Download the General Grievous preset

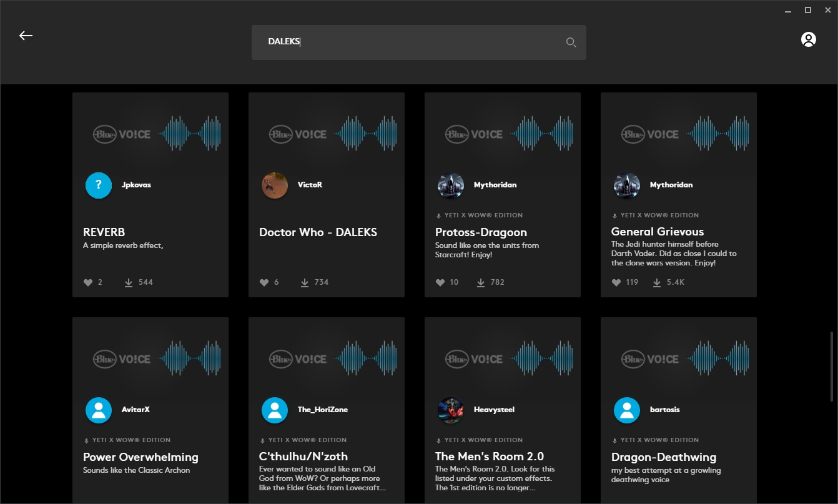(657, 282)
